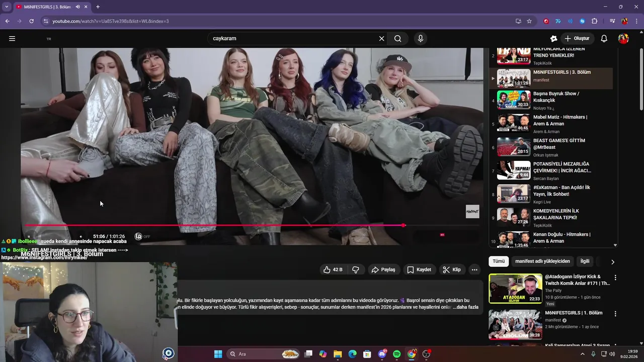Open the Shazam browser extension
Viewport: 644px width, 362px height.
tap(582, 21)
